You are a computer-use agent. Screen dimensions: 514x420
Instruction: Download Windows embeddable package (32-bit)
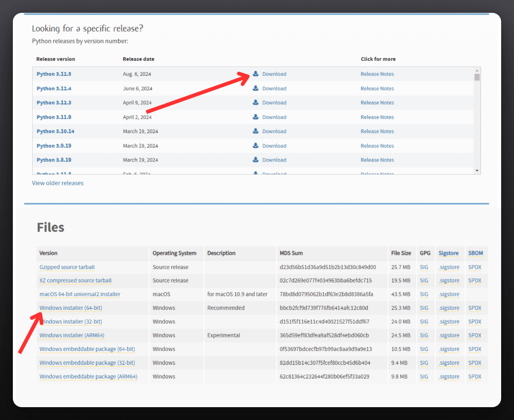(87, 363)
